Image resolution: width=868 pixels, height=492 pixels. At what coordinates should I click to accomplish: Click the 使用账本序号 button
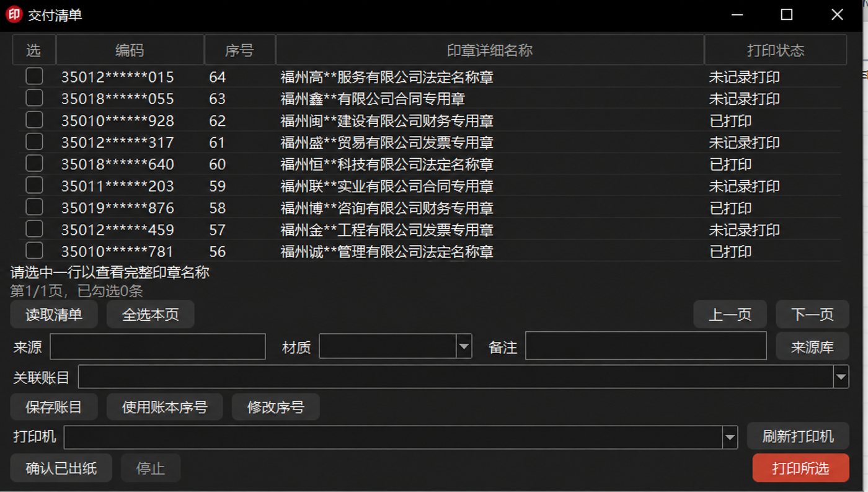click(x=164, y=407)
